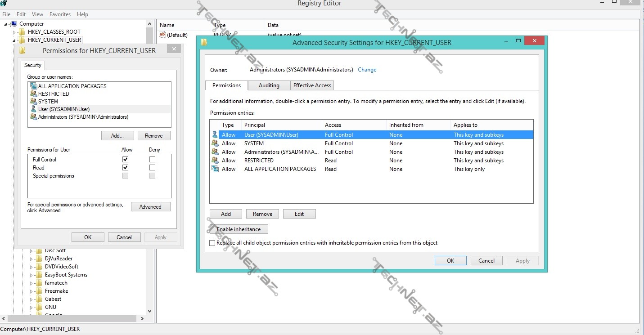Click the ALL APPLICATION PACKAGES icon in group list

pos(33,86)
